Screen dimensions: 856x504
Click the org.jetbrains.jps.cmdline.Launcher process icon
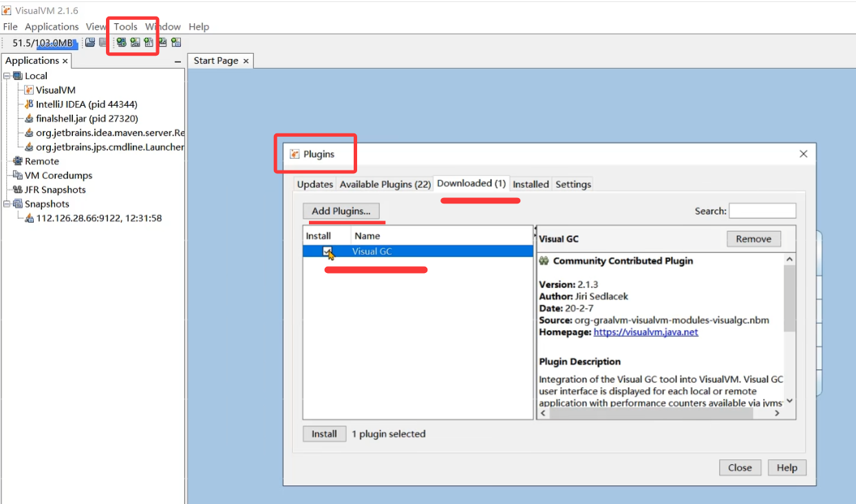coord(29,147)
